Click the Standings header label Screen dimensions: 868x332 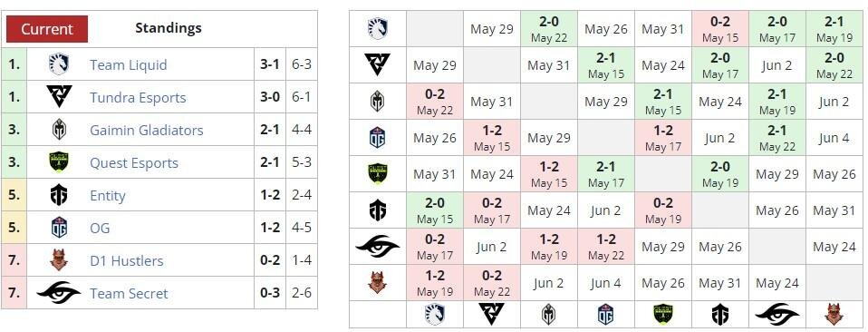[x=169, y=28]
